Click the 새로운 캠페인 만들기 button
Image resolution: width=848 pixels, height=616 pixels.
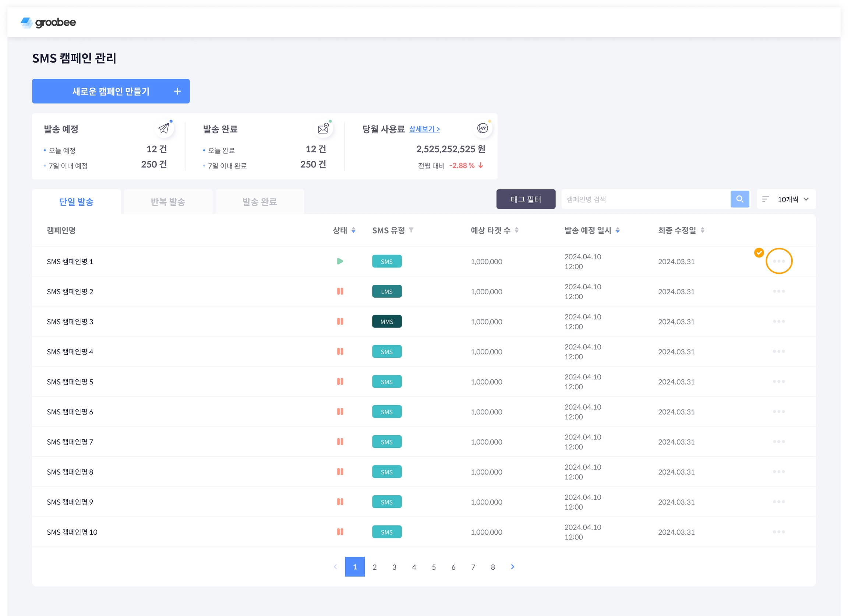111,91
